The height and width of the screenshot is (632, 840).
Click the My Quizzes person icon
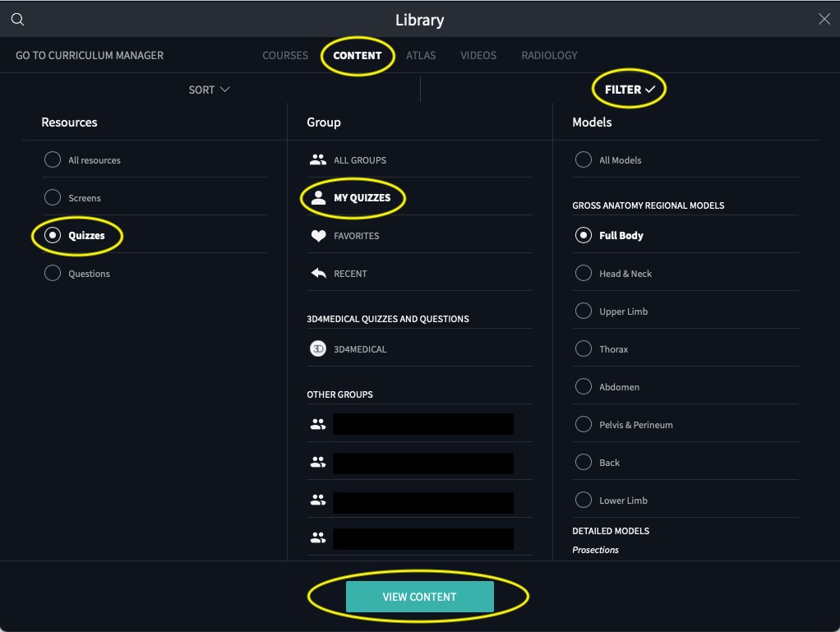(x=318, y=198)
